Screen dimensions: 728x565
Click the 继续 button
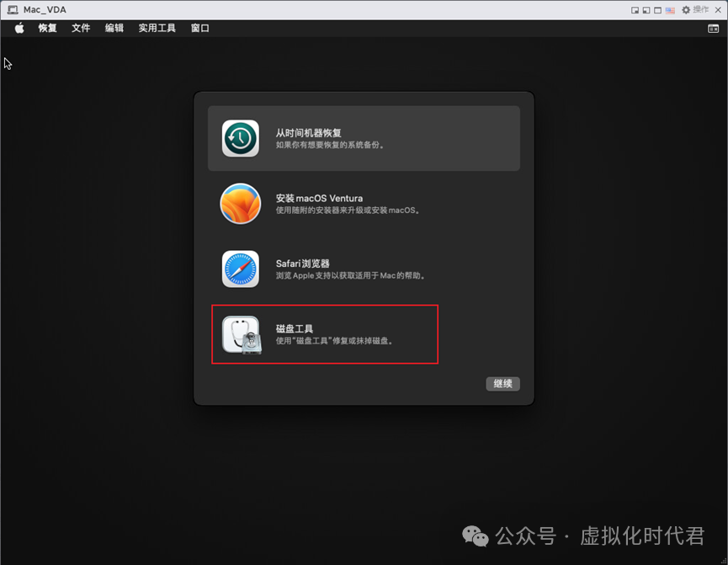502,384
